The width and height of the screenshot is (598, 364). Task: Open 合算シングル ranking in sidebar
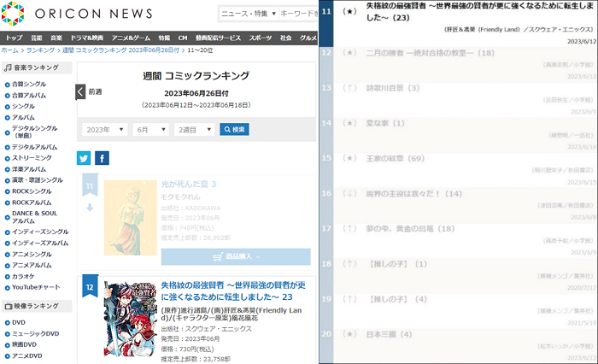coord(29,84)
